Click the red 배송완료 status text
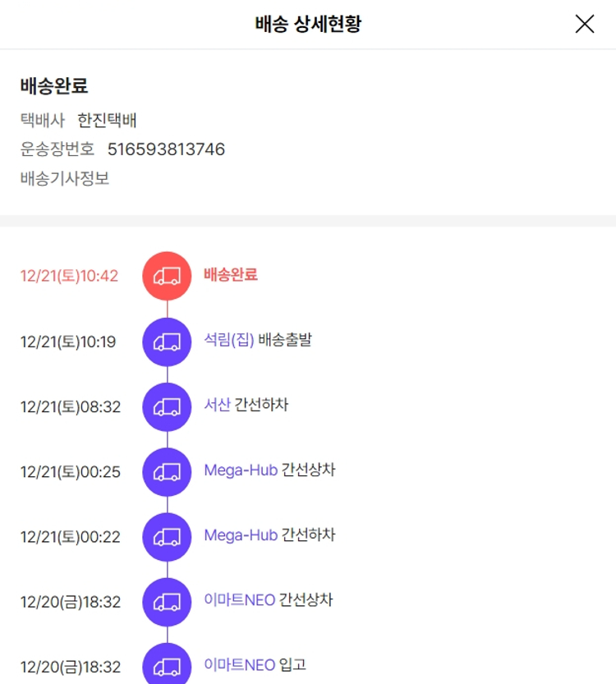Image resolution: width=616 pixels, height=684 pixels. (231, 275)
